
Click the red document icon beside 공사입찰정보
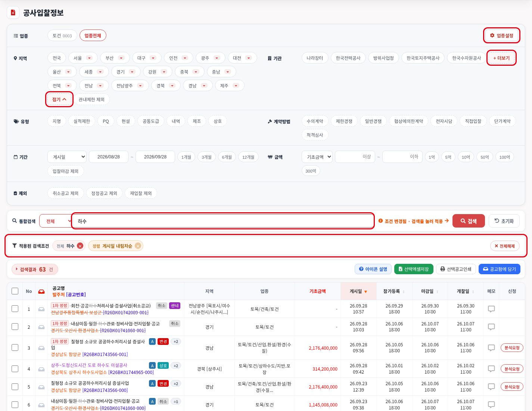pos(13,12)
